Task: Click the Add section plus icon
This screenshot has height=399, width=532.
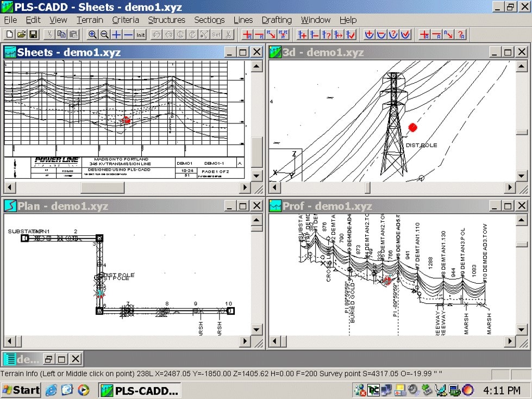Action: pyautogui.click(x=369, y=34)
